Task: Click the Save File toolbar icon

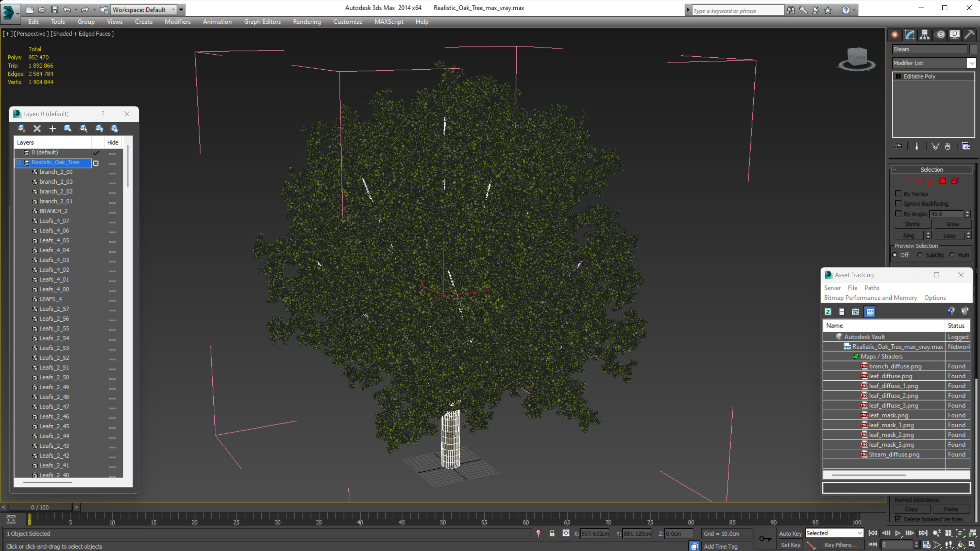Action: coord(54,10)
